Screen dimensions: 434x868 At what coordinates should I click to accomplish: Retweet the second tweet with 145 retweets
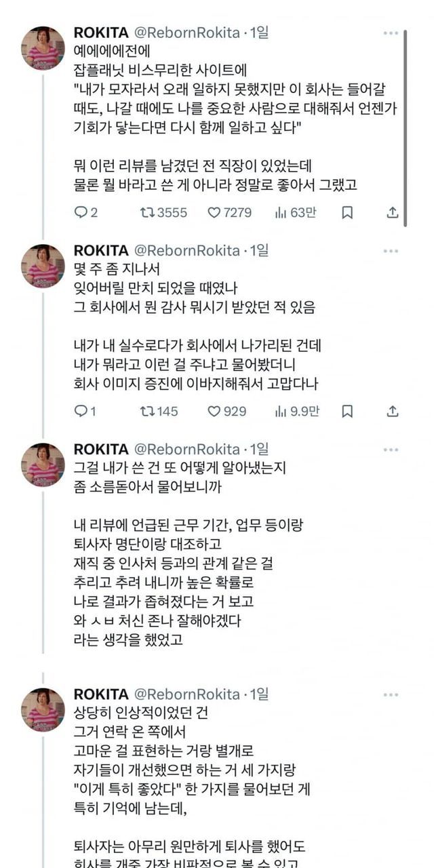pos(146,411)
